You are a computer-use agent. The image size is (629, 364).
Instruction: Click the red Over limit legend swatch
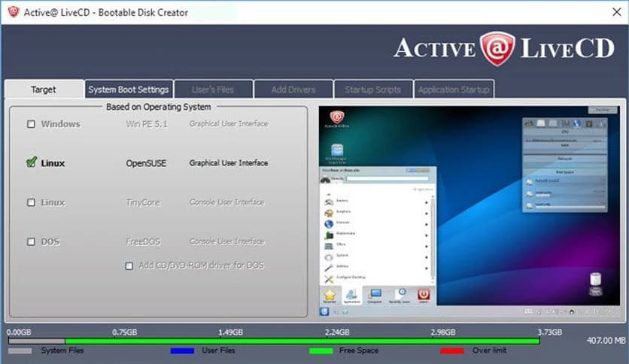click(452, 350)
